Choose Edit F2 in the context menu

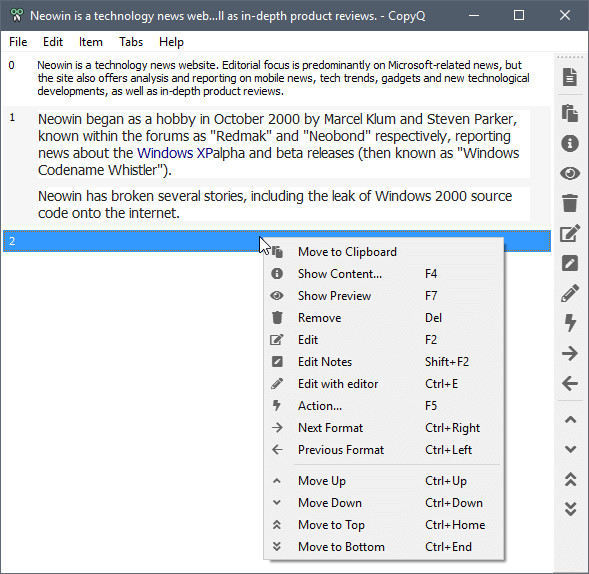coord(384,340)
